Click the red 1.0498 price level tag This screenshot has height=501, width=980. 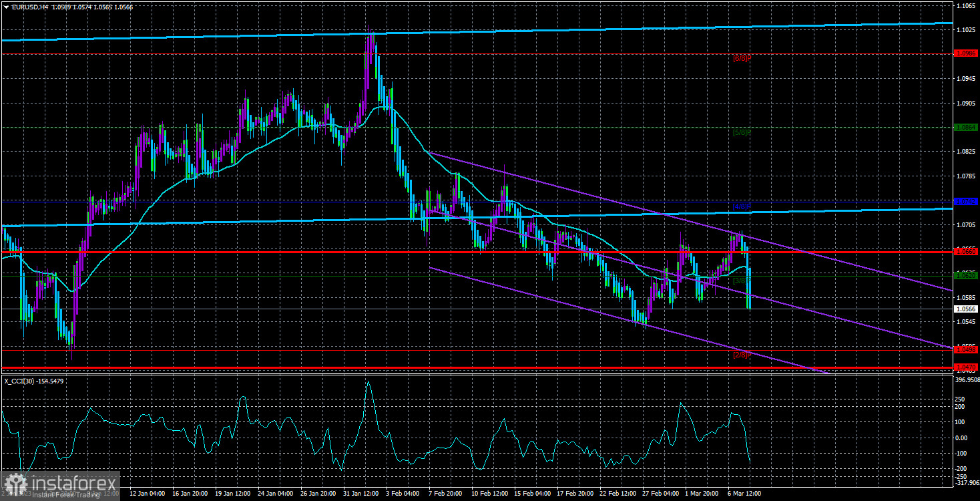[966, 349]
